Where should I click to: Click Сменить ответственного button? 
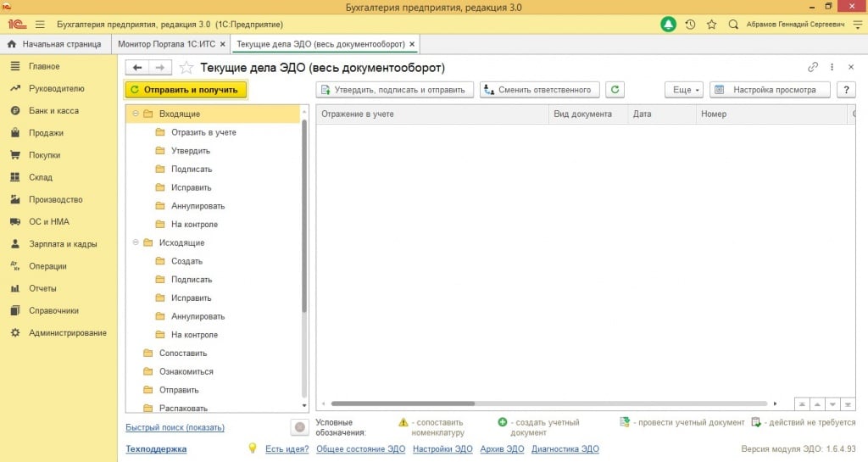[540, 90]
